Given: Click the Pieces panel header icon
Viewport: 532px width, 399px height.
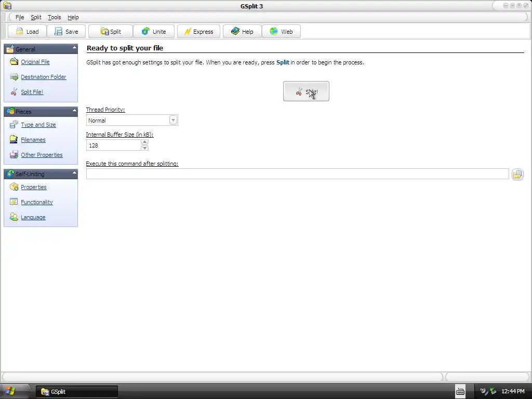Looking at the screenshot, I should tap(10, 111).
